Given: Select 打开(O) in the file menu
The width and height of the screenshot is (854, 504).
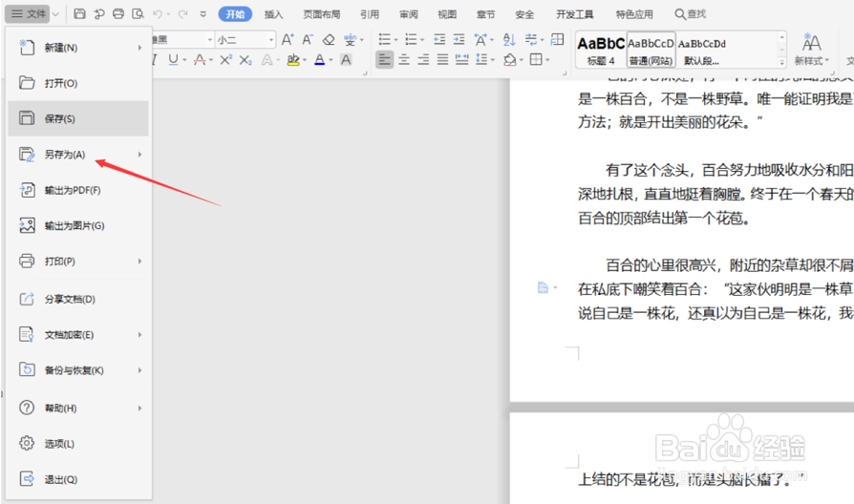Looking at the screenshot, I should 78,83.
